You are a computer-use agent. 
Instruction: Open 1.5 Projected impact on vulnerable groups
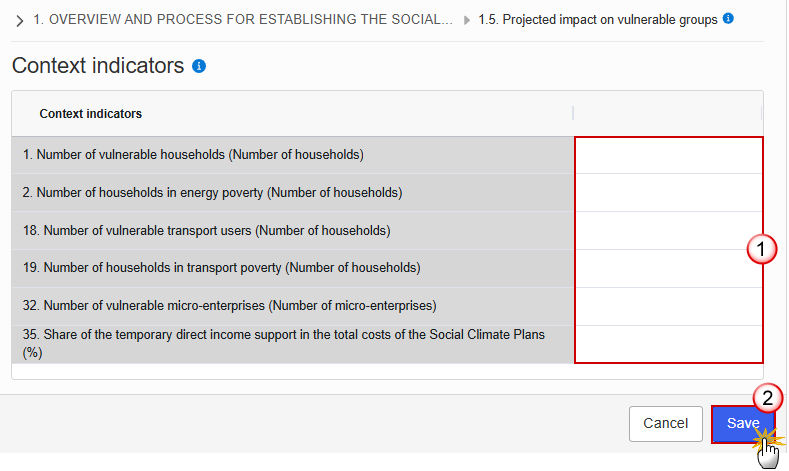coord(598,20)
